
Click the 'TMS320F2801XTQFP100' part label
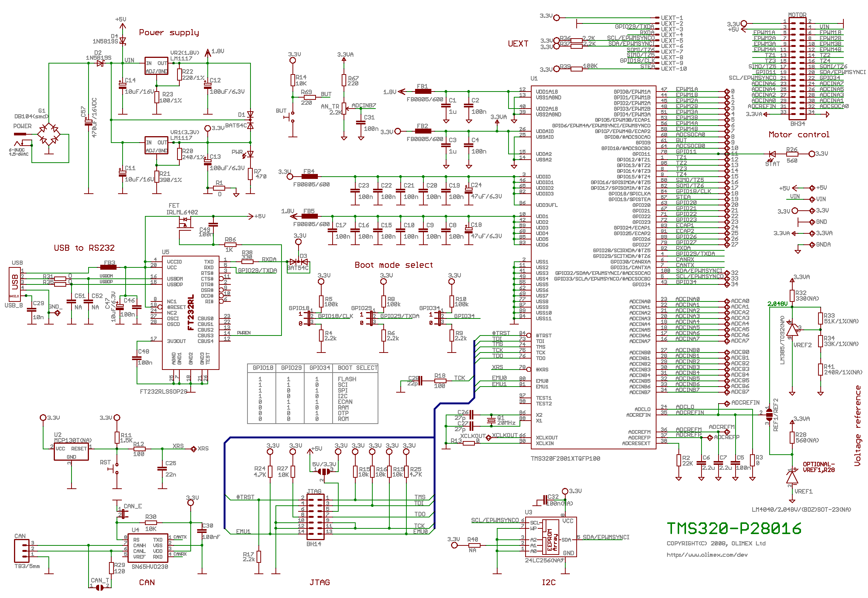click(x=565, y=459)
